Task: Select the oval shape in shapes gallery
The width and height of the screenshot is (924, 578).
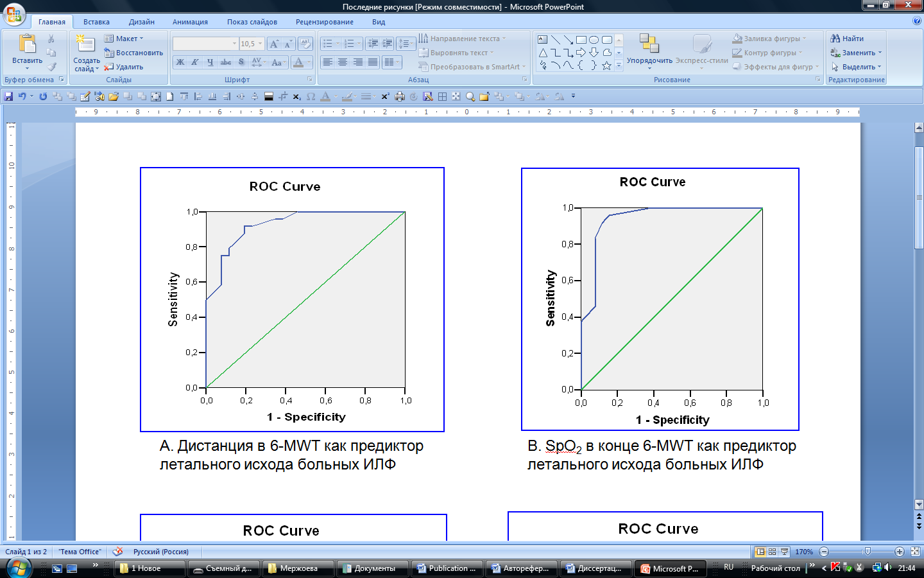Action: coord(594,40)
